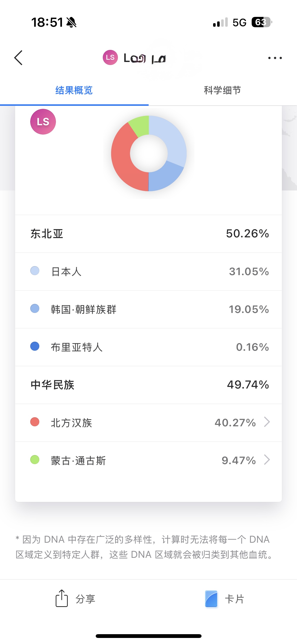Expand the 蒙古·通古斯 chevron arrow
Screen dimensions: 297x644
pyautogui.click(x=267, y=460)
